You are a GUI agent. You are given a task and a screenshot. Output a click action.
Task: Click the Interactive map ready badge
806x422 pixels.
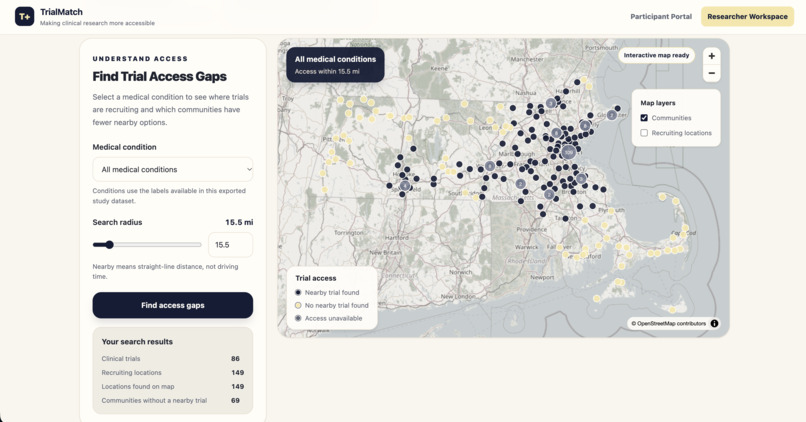tap(656, 56)
